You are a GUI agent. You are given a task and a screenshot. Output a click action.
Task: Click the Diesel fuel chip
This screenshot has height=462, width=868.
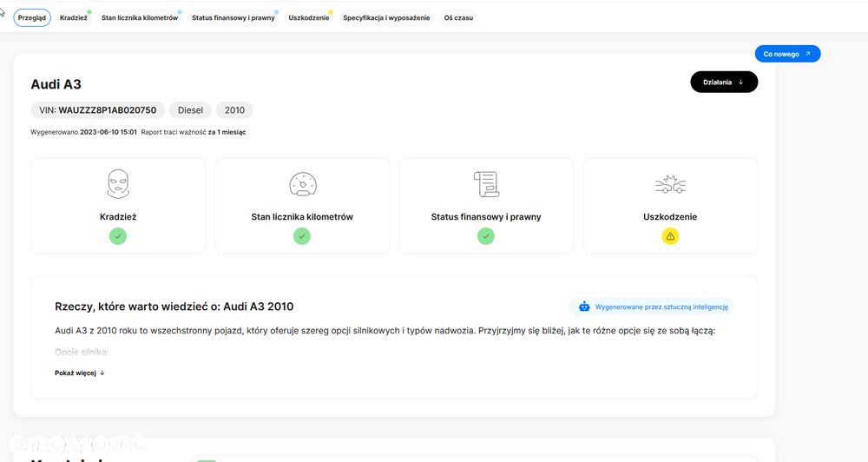(190, 110)
